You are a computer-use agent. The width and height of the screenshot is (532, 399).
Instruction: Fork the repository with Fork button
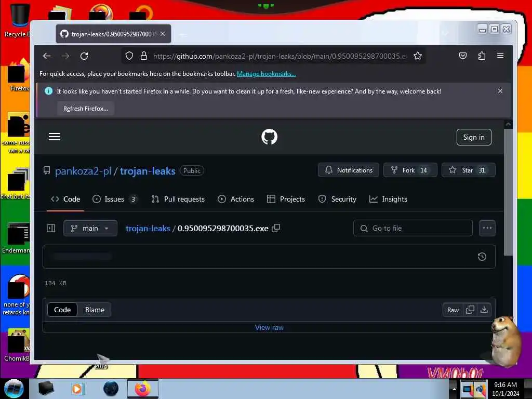[x=410, y=170]
